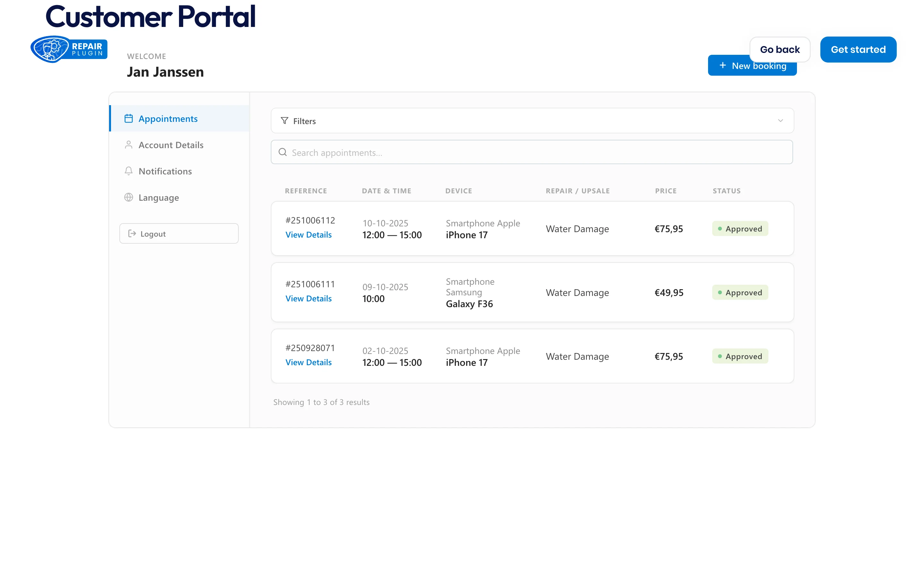Viewport: 924px width, 563px height.
Task: Click the calendar icon beside Appointments
Action: coord(129,118)
